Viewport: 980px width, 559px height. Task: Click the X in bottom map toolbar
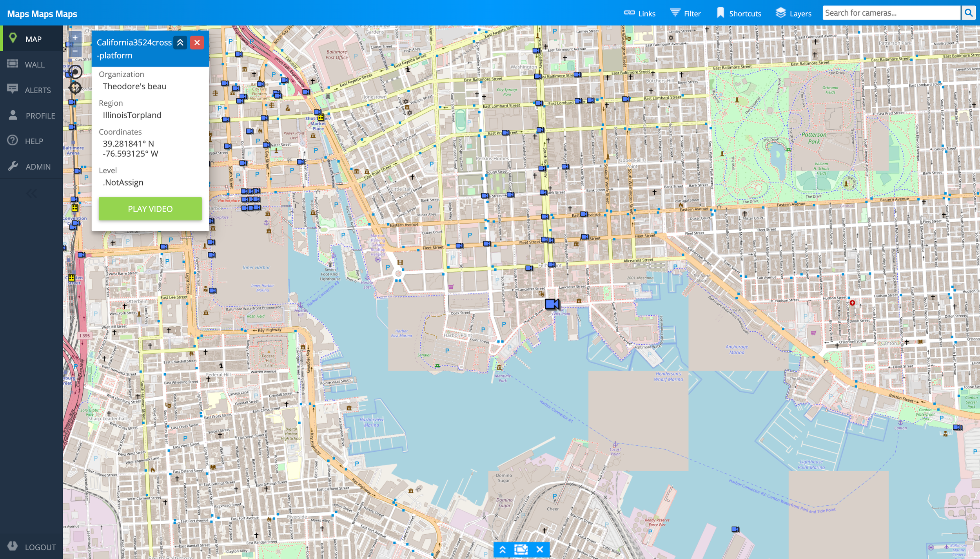coord(540,549)
